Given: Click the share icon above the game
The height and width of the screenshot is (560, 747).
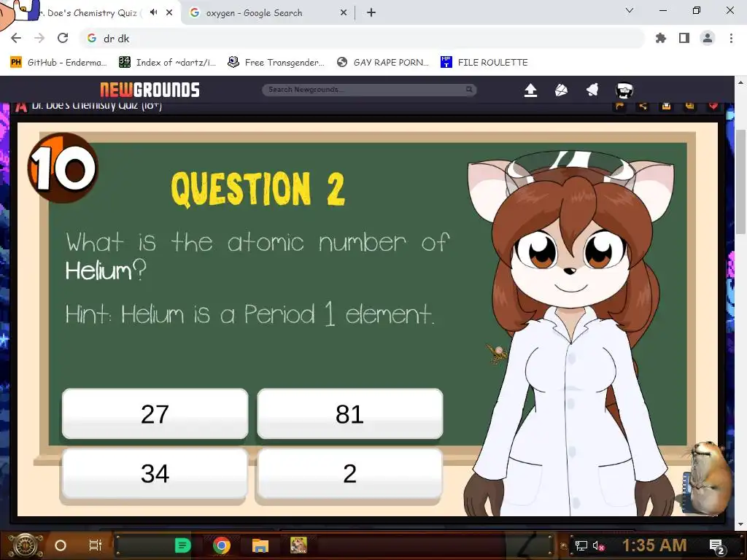Looking at the screenshot, I should [643, 106].
